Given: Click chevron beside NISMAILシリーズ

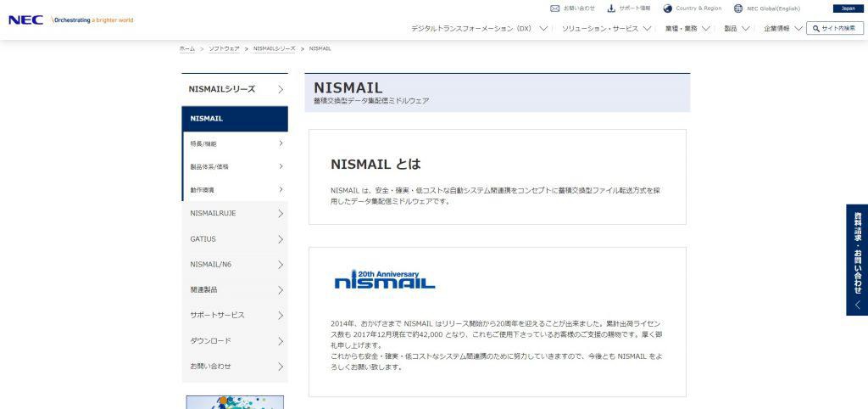Looking at the screenshot, I should coord(281,89).
